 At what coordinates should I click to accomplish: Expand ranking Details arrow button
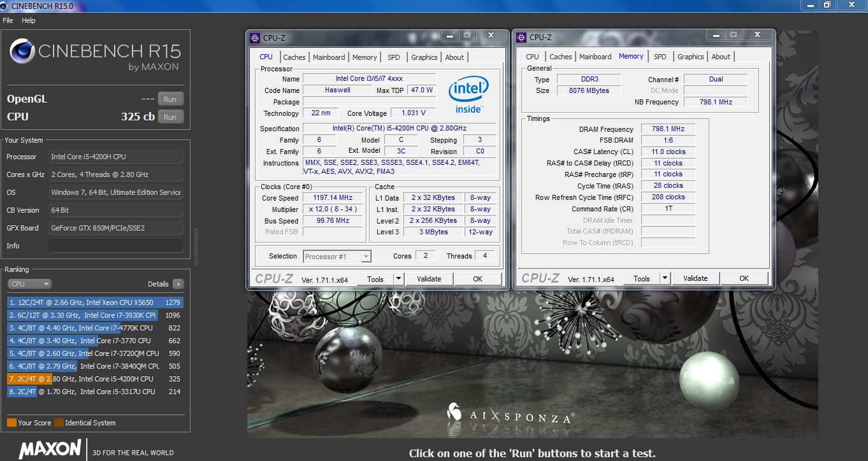[178, 284]
